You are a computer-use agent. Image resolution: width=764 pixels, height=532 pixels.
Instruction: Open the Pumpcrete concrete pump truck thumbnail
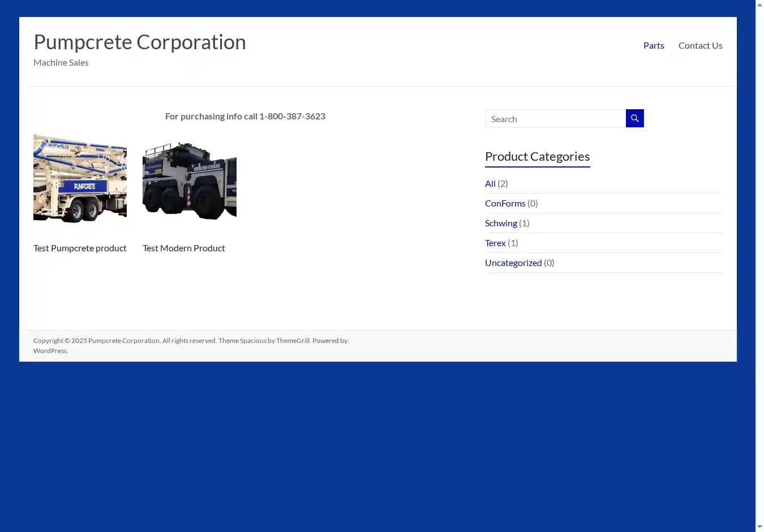80,178
